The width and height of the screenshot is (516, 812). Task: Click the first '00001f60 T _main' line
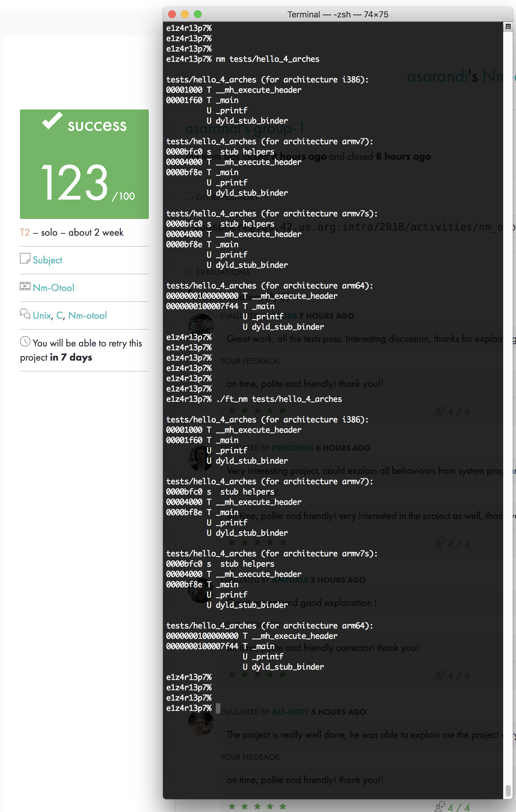[202, 100]
